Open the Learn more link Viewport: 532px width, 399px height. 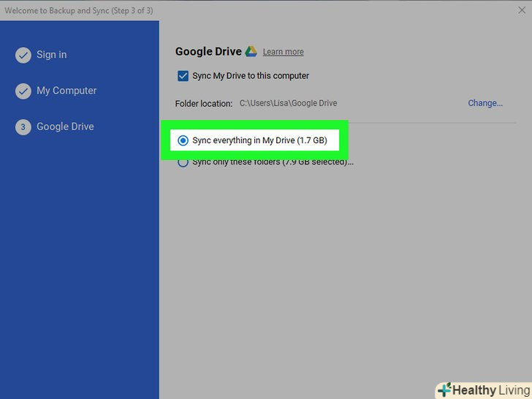(x=284, y=52)
